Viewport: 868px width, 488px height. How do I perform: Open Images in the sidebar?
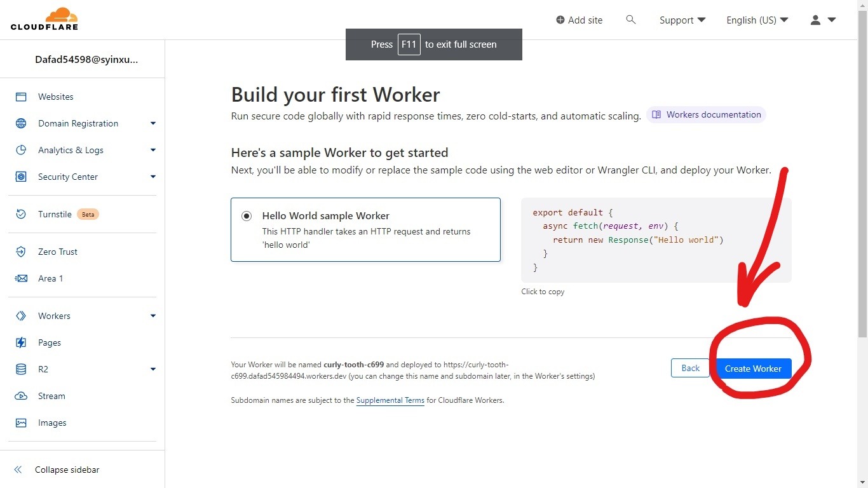(52, 423)
